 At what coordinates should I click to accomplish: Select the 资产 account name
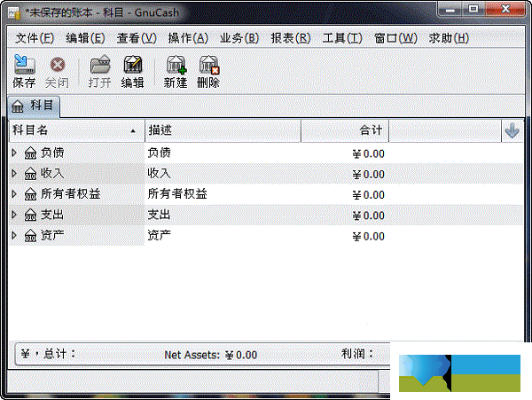(52, 235)
